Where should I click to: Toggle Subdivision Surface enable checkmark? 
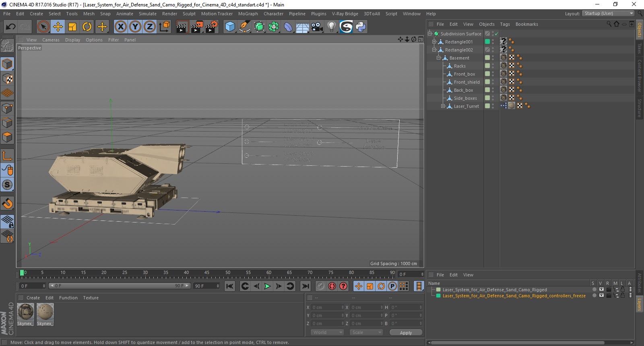[x=496, y=34]
